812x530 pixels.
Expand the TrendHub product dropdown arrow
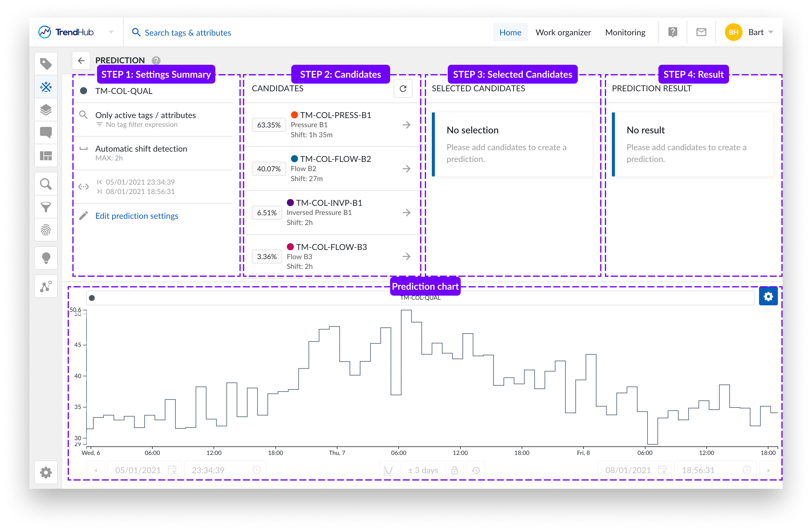point(111,32)
